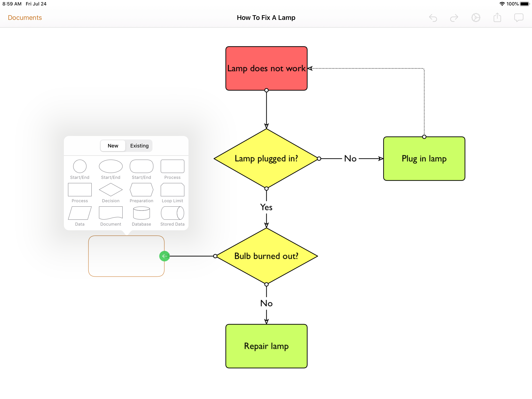
Task: Choose the Preparation hexagon shape
Action: (141, 190)
